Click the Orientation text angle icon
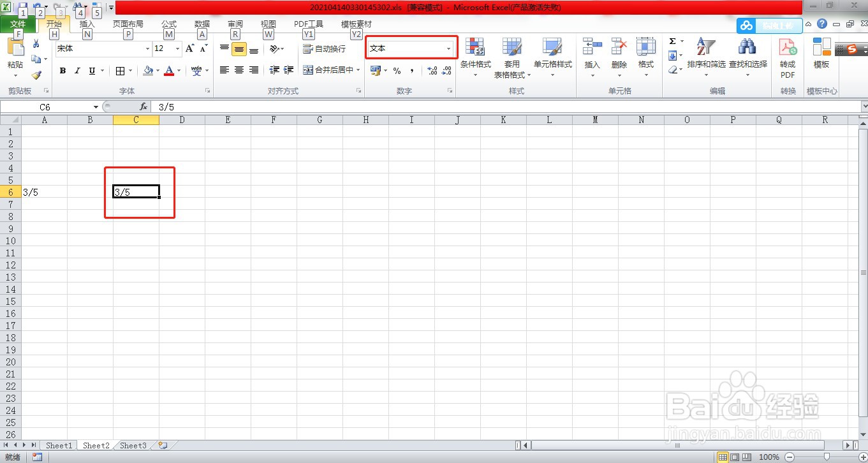Image resolution: width=868 pixels, height=463 pixels. [x=274, y=48]
